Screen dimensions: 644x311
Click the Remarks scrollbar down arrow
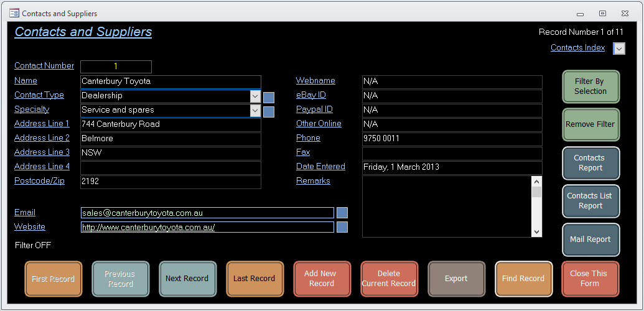[x=537, y=232]
